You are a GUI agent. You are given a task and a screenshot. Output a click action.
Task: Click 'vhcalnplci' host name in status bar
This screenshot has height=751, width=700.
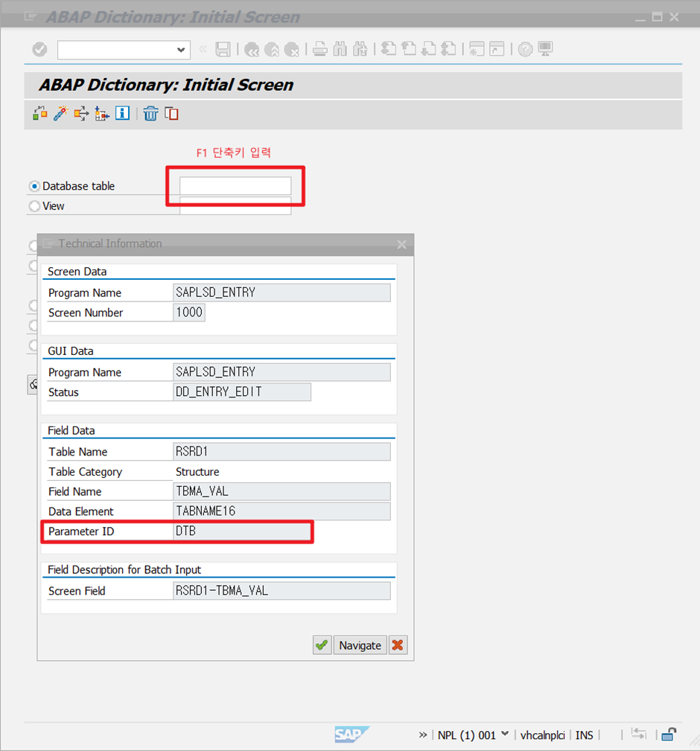[x=542, y=735]
